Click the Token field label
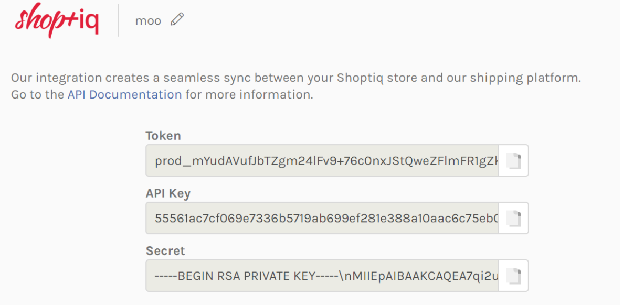The image size is (644, 305). (163, 136)
